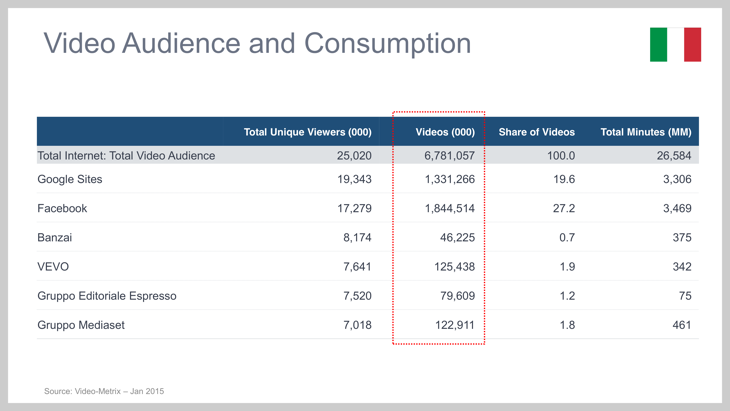The width and height of the screenshot is (730, 411).
Task: Select the 'Total Internet: Total Video Audience' row label
Action: [x=126, y=155]
